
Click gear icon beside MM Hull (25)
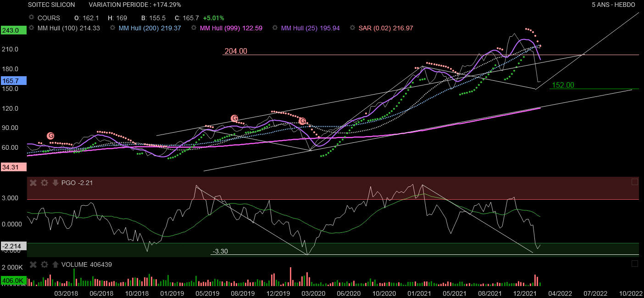coord(275,28)
